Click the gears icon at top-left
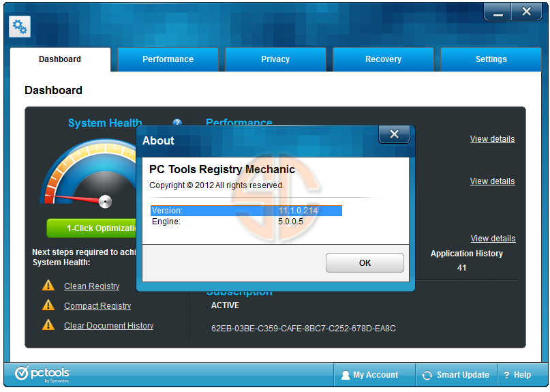This screenshot has width=550, height=392. 20,27
